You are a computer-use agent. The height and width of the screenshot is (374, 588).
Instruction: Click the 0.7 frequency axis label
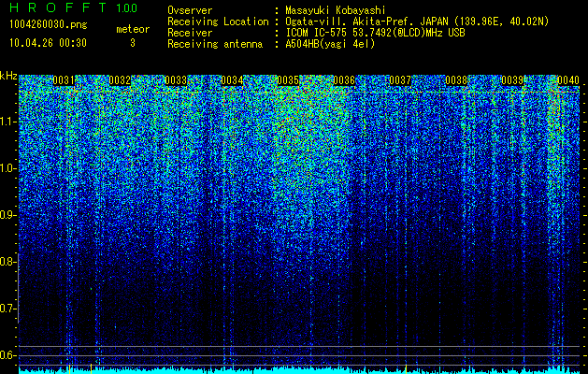point(8,309)
